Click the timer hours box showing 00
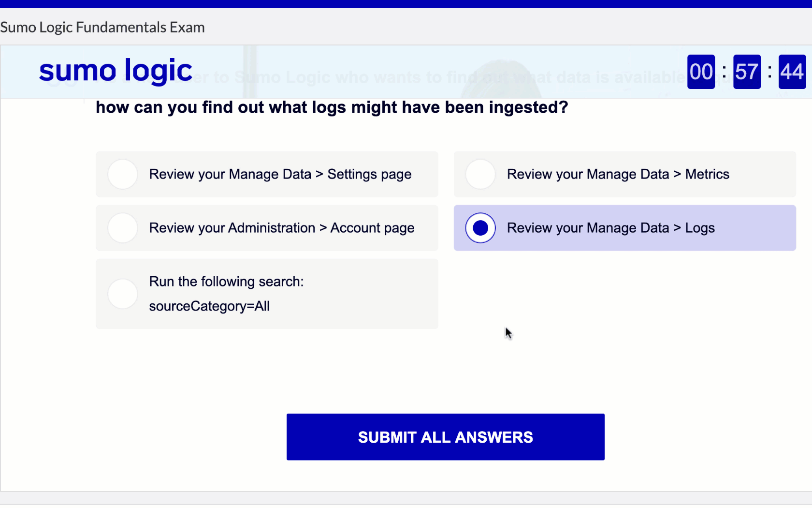This screenshot has height=508, width=812. pos(701,72)
